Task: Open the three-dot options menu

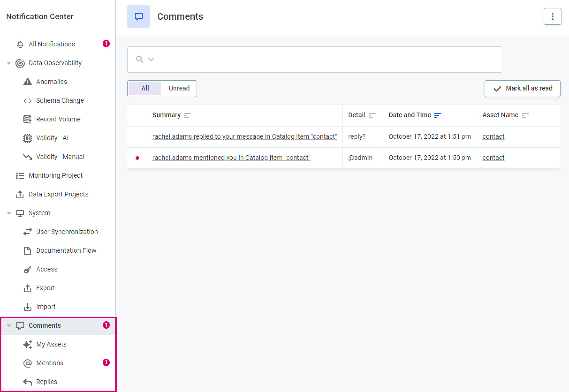Action: 552,16
